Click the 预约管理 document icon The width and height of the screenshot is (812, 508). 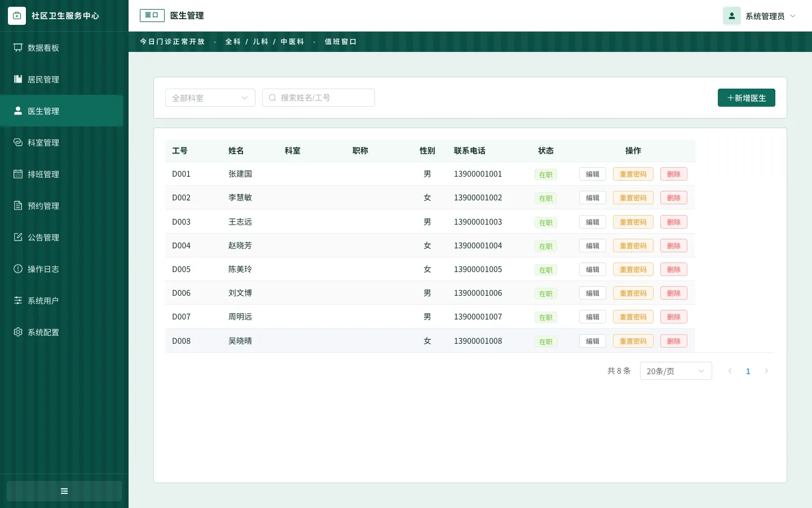pos(18,205)
